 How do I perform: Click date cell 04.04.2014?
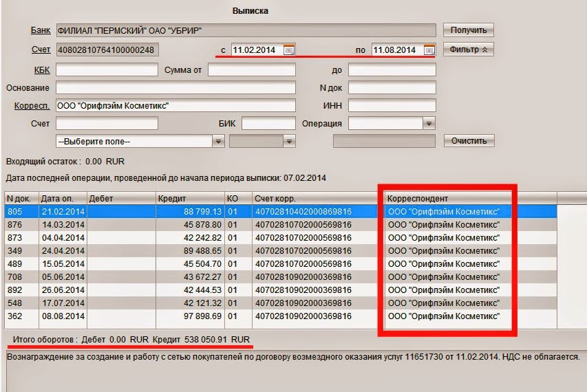click(63, 237)
